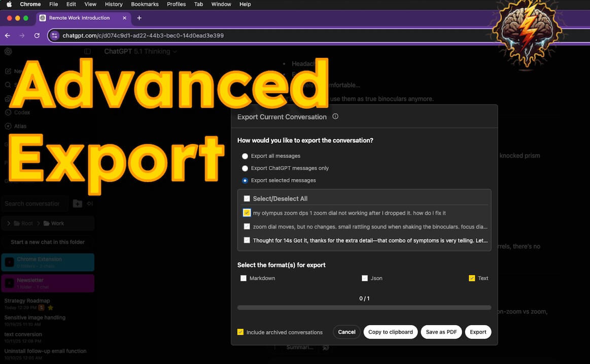
Task: Click Save as PDF
Action: pos(441,332)
